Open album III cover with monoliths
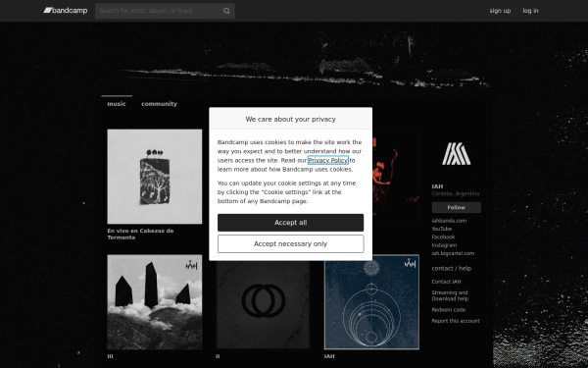Screen dimensions: 588x368 (155, 302)
